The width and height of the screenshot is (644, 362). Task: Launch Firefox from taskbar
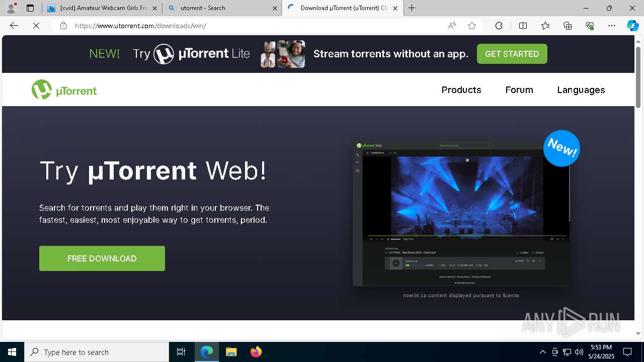[x=256, y=352]
